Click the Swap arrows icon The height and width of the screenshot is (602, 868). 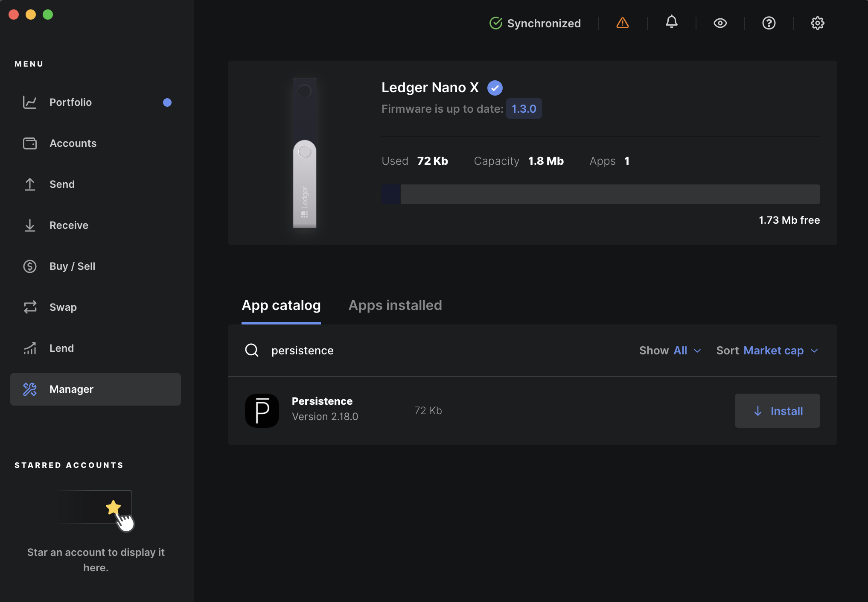pos(30,307)
